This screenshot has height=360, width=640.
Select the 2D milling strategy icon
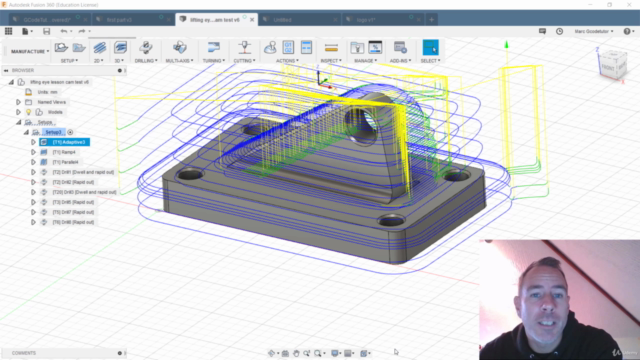99,47
